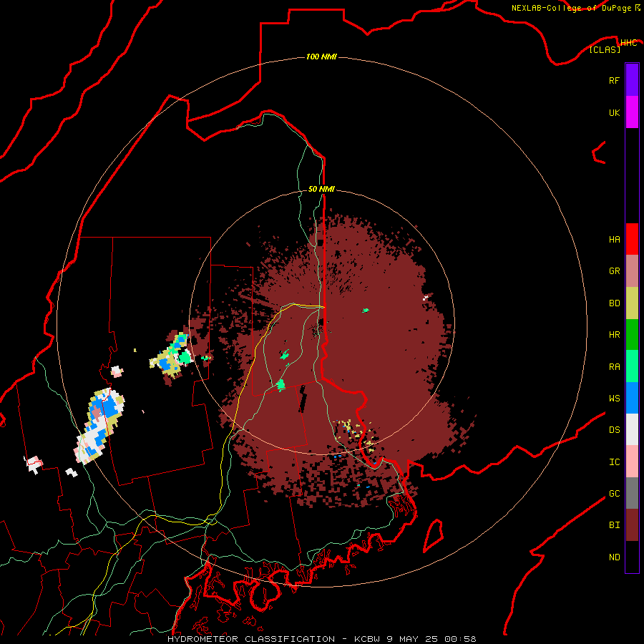Click the ND legend label
This screenshot has height=644, width=644.
point(614,557)
